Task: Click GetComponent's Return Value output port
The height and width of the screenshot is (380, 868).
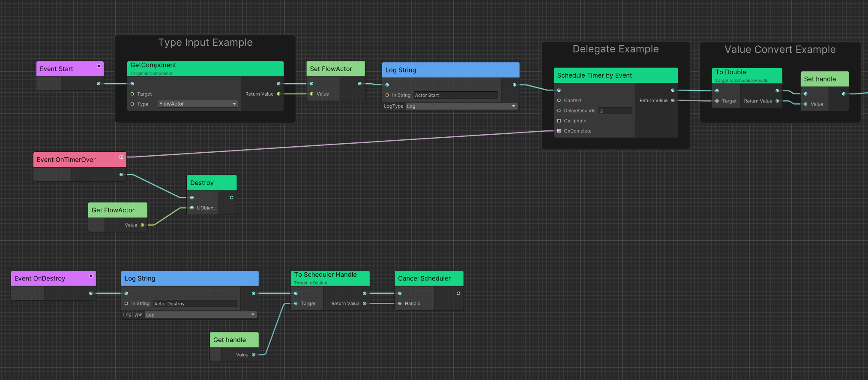Action: (x=279, y=94)
